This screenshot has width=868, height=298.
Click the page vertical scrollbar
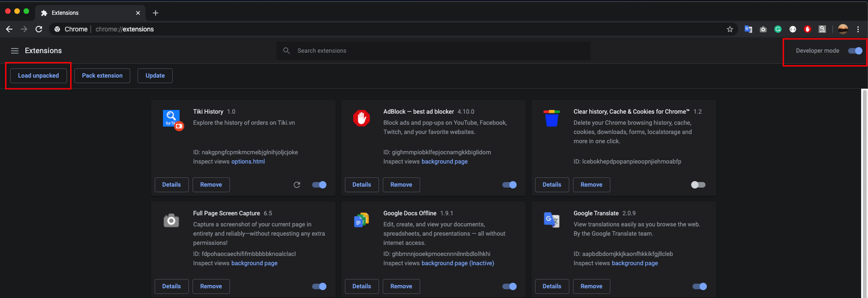coord(865,193)
